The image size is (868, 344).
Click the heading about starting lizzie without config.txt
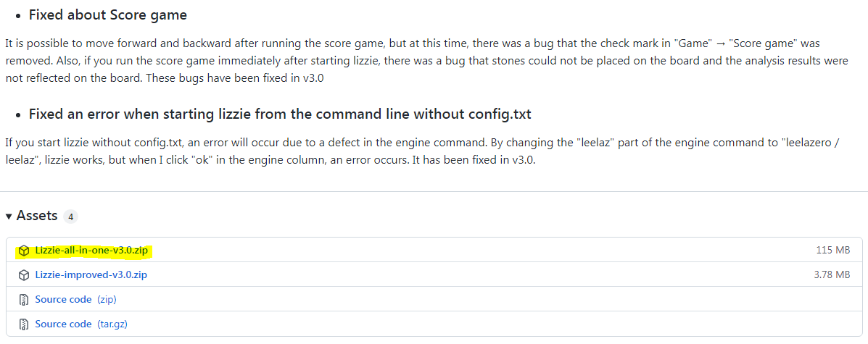click(x=280, y=114)
